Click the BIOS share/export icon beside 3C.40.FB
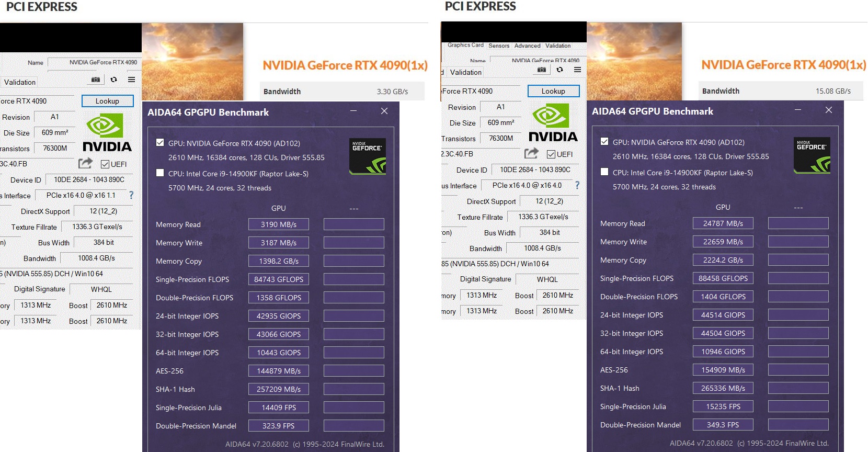Image resolution: width=868 pixels, height=452 pixels. point(85,163)
